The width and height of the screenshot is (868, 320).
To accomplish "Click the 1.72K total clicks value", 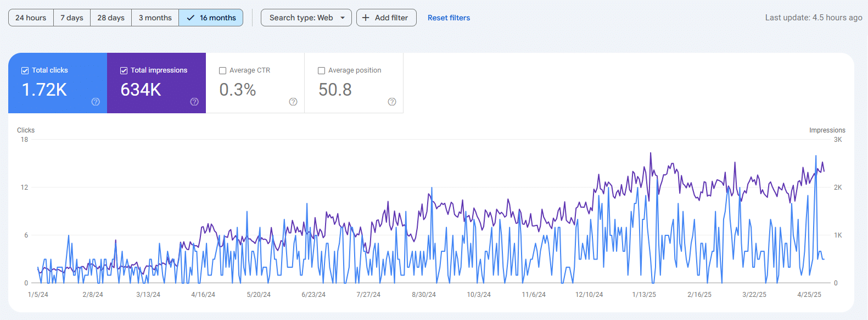I will tap(44, 90).
